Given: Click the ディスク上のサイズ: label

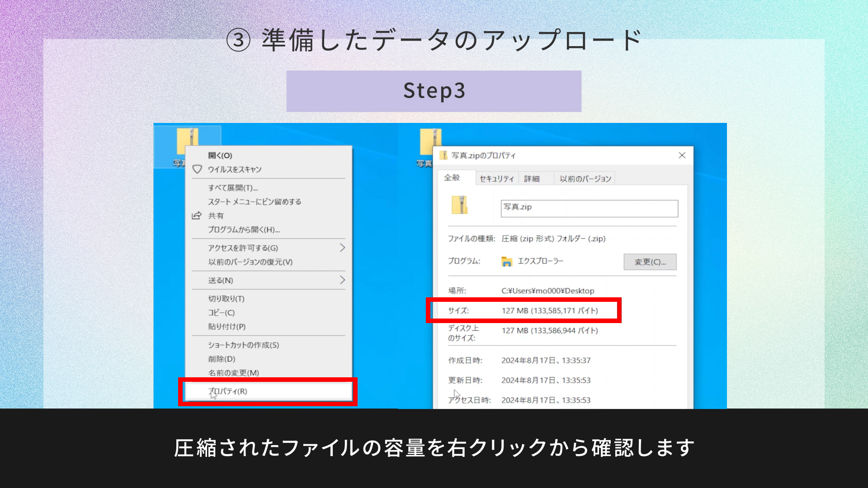Looking at the screenshot, I should (463, 333).
